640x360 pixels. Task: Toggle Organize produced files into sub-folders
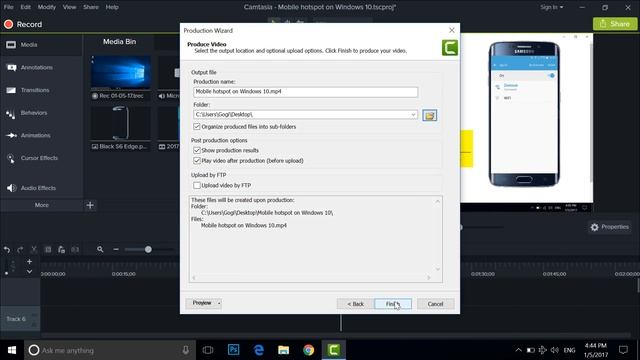(197, 127)
